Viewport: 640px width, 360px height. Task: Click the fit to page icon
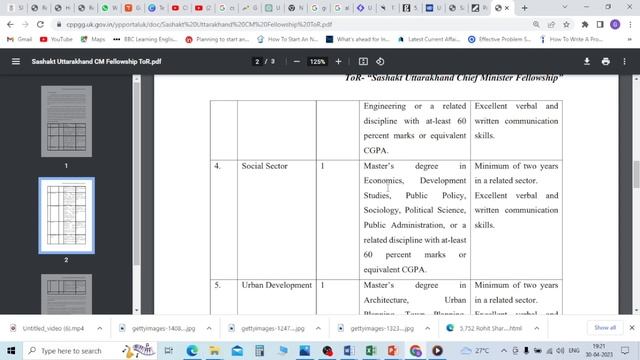(363, 62)
